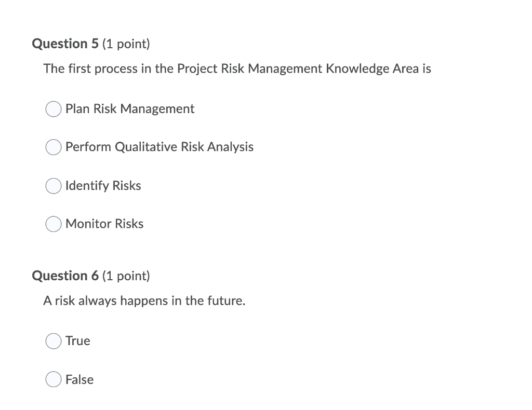Click the Question 5 prompt text
This screenshot has width=532, height=410.
(237, 68)
